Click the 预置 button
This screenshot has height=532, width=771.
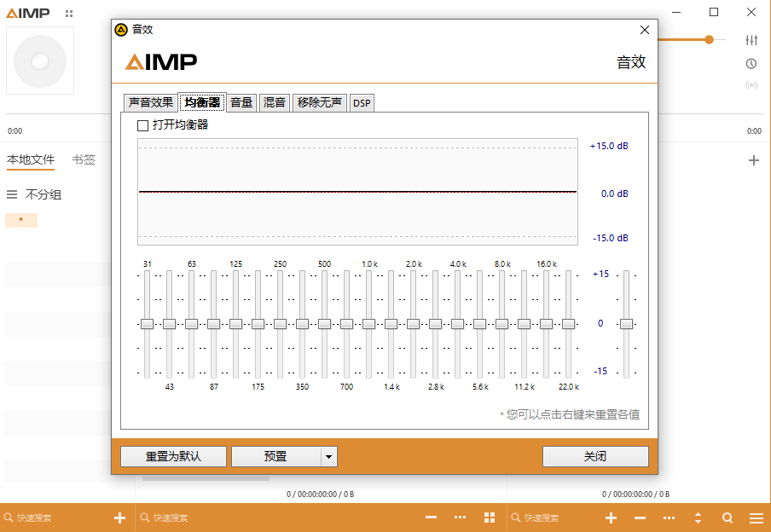[275, 456]
